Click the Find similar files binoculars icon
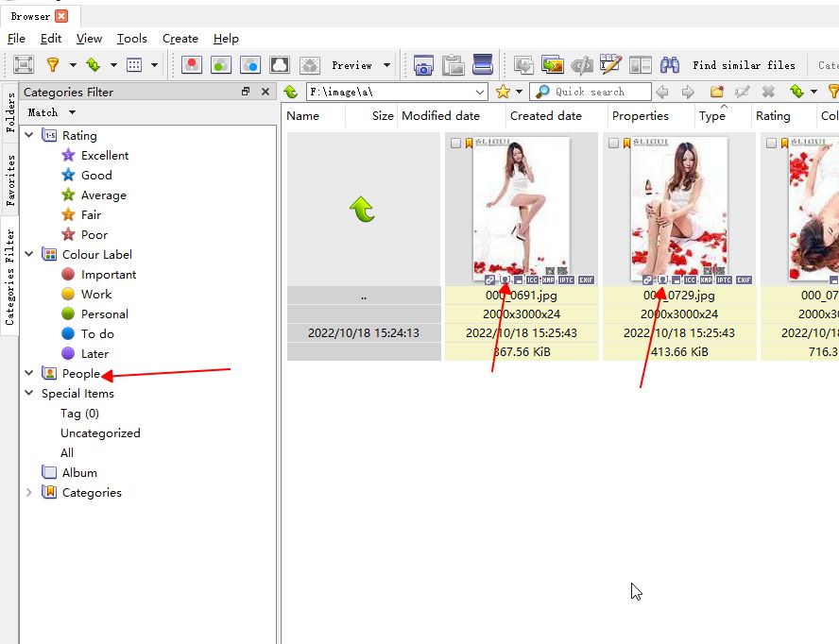 coord(670,65)
